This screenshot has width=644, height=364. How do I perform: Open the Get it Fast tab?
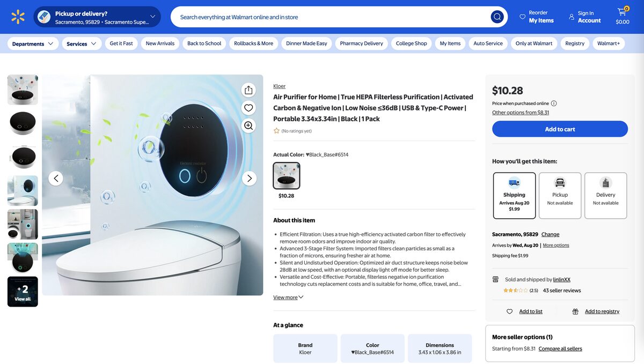[x=121, y=43]
